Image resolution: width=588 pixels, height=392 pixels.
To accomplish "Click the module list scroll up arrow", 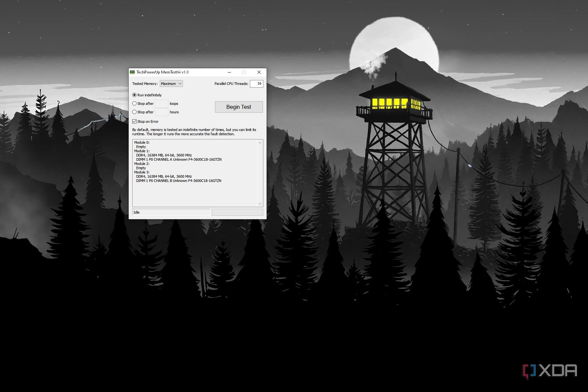I will pyautogui.click(x=260, y=143).
